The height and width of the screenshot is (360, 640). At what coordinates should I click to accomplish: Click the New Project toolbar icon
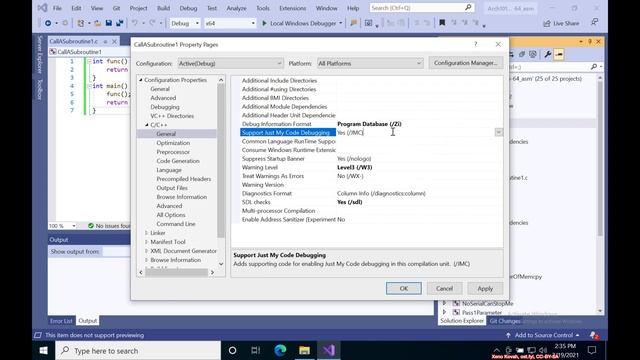[81, 23]
